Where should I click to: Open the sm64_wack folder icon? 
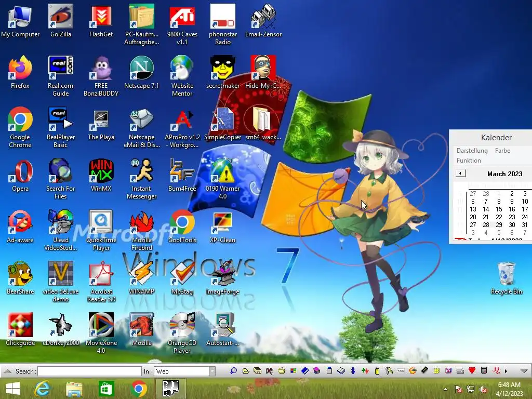point(263,124)
